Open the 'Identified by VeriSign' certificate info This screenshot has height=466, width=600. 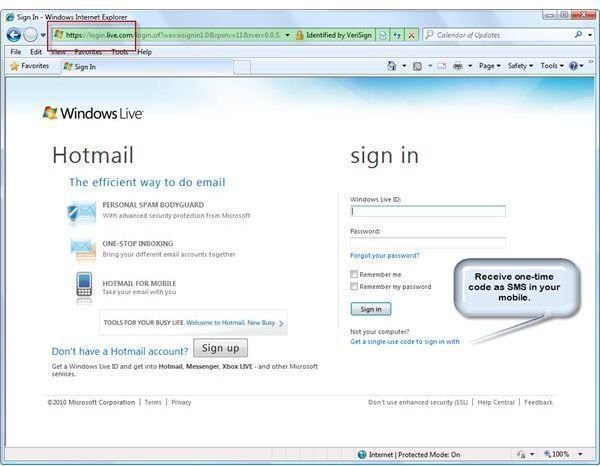point(339,35)
